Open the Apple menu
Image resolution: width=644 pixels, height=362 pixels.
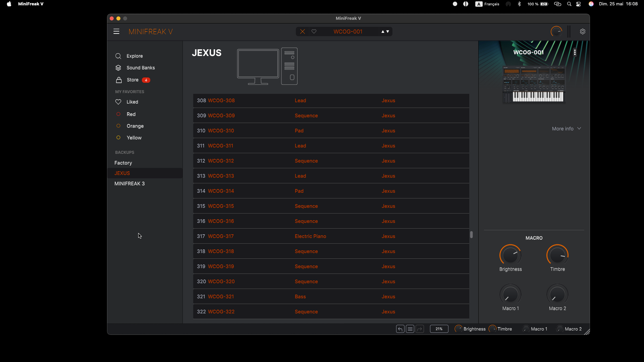[x=9, y=4]
